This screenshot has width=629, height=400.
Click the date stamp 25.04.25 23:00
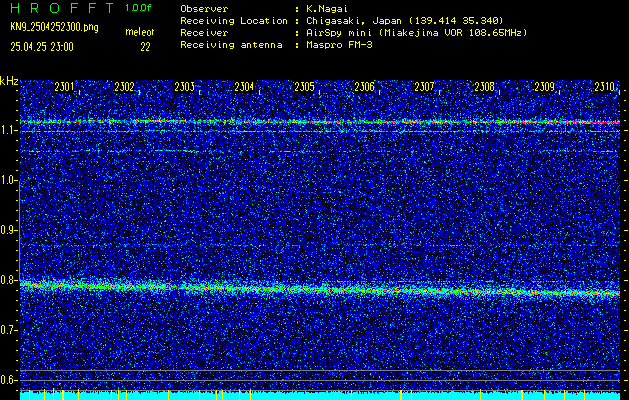[x=42, y=47]
